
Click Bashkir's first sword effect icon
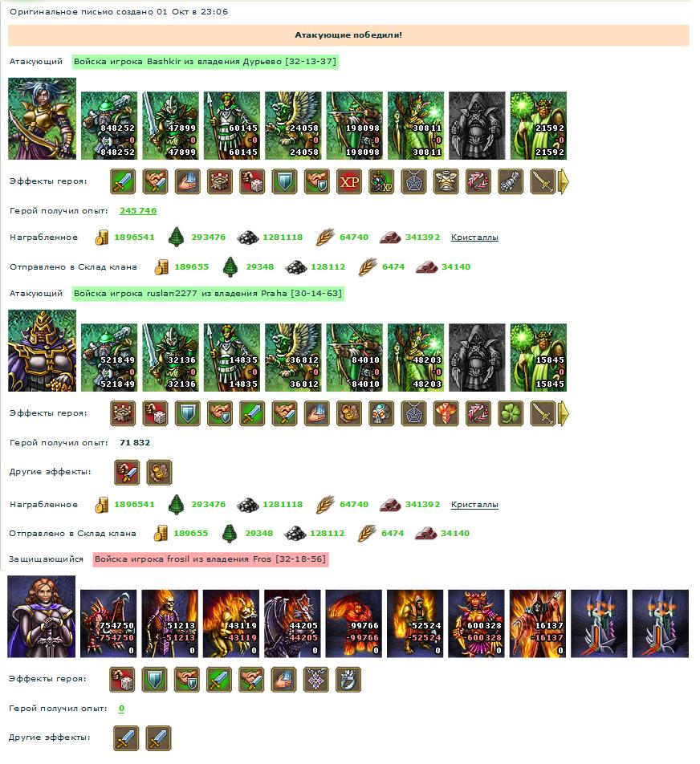tap(123, 181)
